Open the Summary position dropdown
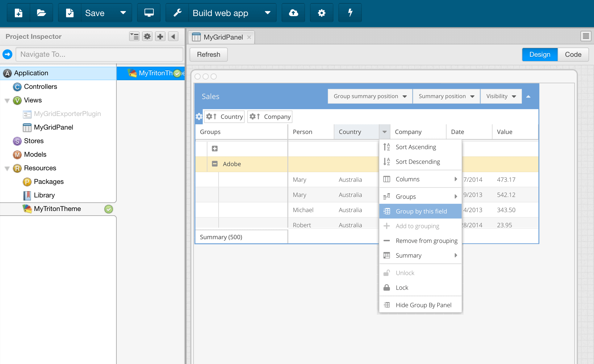Screen dimensions: 594x364 pos(446,96)
